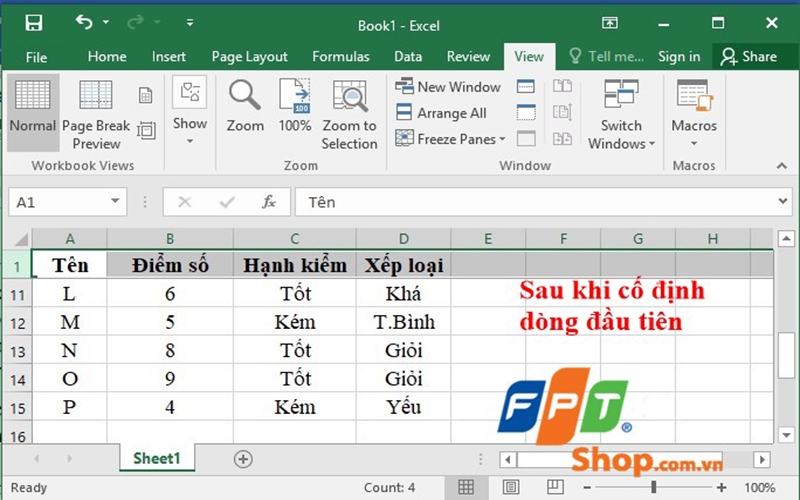Expand the Show dropdown
The image size is (800, 500).
tap(190, 111)
